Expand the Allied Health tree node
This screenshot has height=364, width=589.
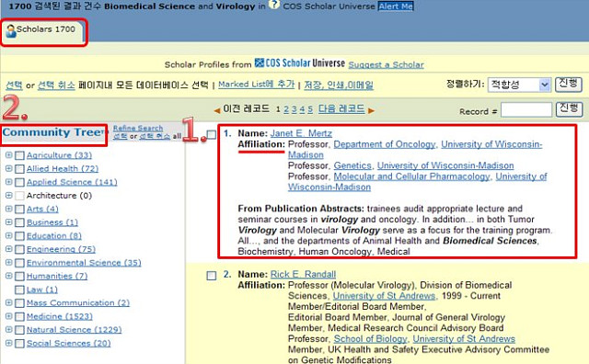[8, 168]
